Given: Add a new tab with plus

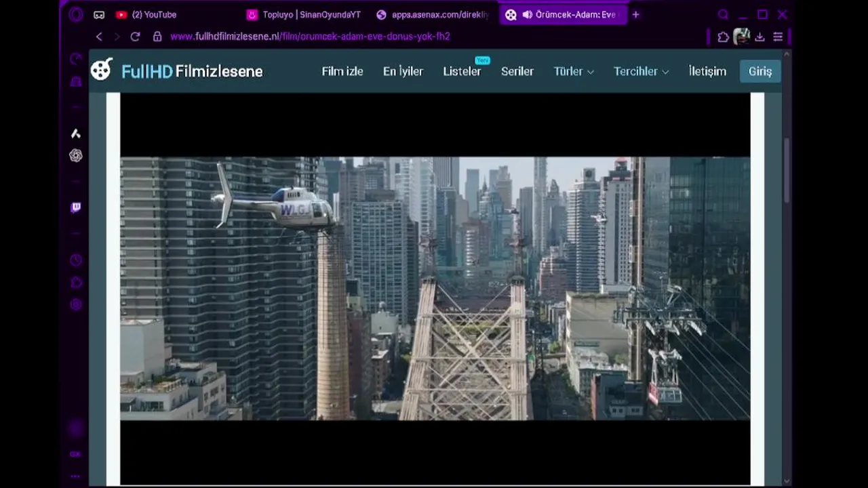Looking at the screenshot, I should point(635,14).
